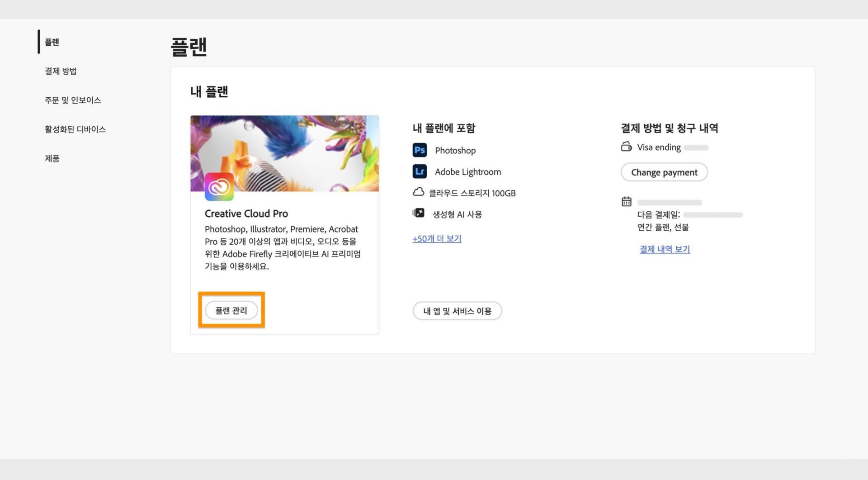Click the 플랜 관리 button
Image resolution: width=868 pixels, height=480 pixels.
point(231,310)
